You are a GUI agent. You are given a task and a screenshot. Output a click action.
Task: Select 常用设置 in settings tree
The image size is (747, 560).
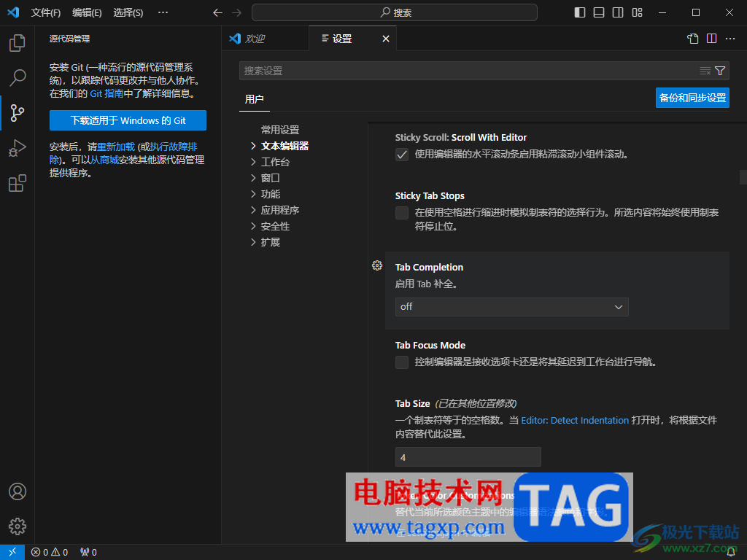tap(280, 130)
